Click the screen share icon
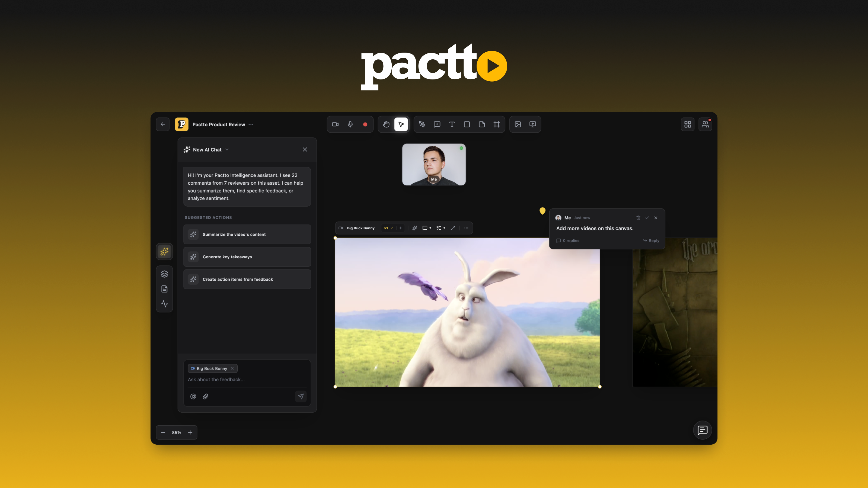 click(532, 124)
